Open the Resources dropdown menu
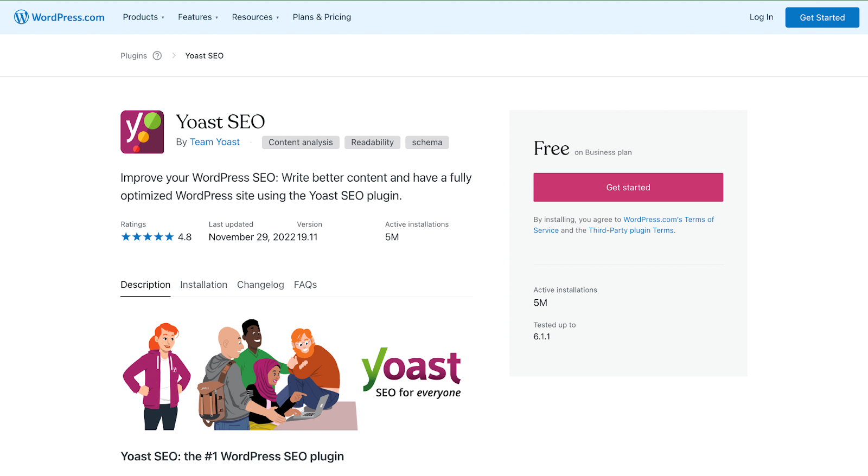The height and width of the screenshot is (476, 868). pyautogui.click(x=255, y=17)
